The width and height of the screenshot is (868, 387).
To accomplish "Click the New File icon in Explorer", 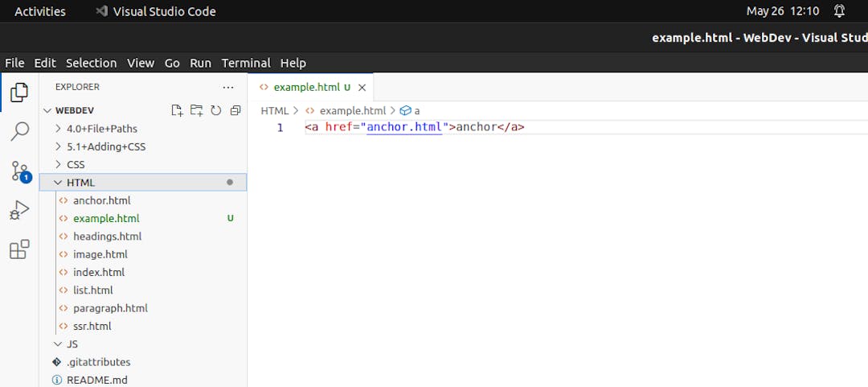I will (x=177, y=110).
